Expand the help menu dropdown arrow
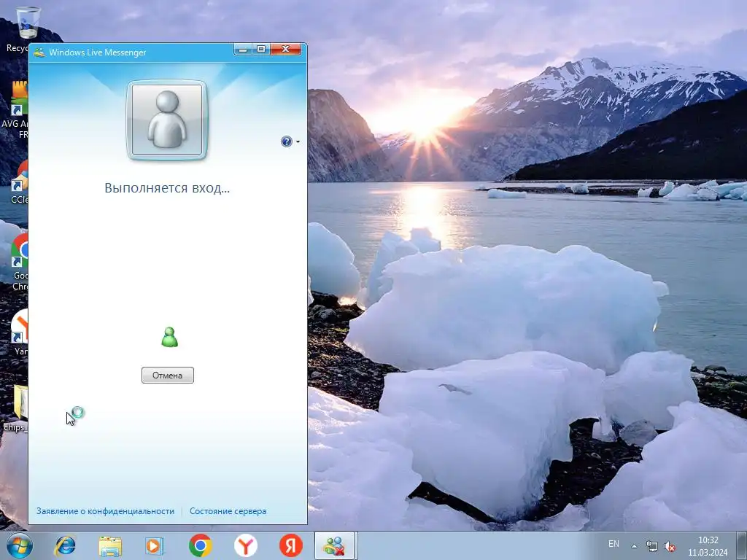The width and height of the screenshot is (747, 560). (298, 142)
